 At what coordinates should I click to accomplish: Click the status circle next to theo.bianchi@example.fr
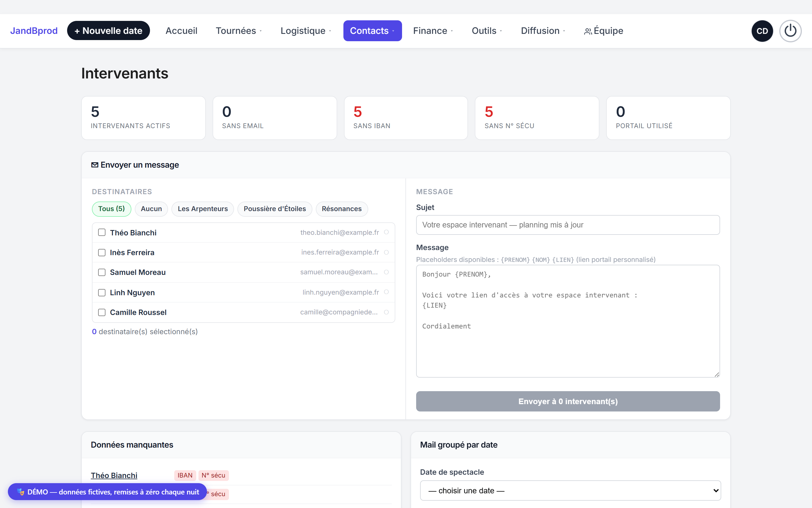coord(386,232)
